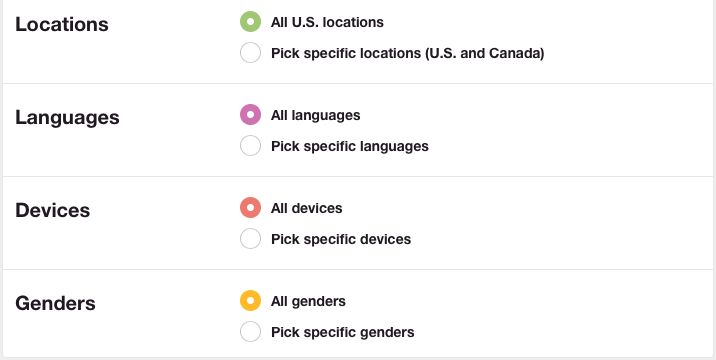Click the Locations section heading

62,24
